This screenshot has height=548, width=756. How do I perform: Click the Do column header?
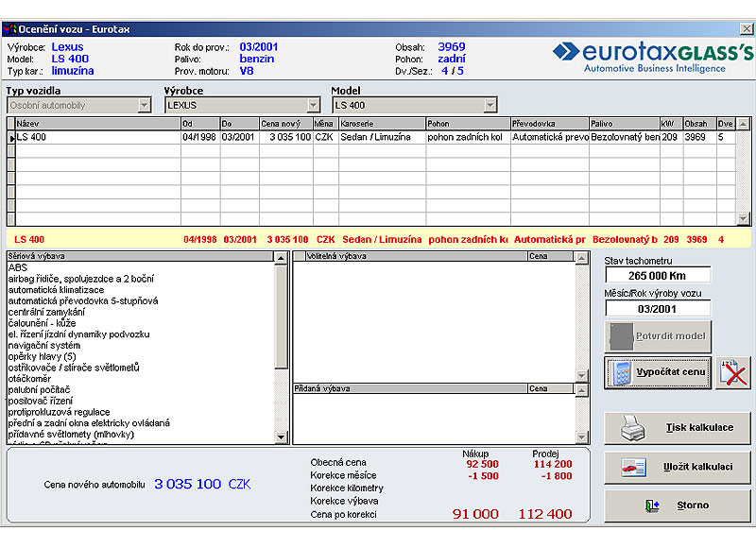pos(240,124)
